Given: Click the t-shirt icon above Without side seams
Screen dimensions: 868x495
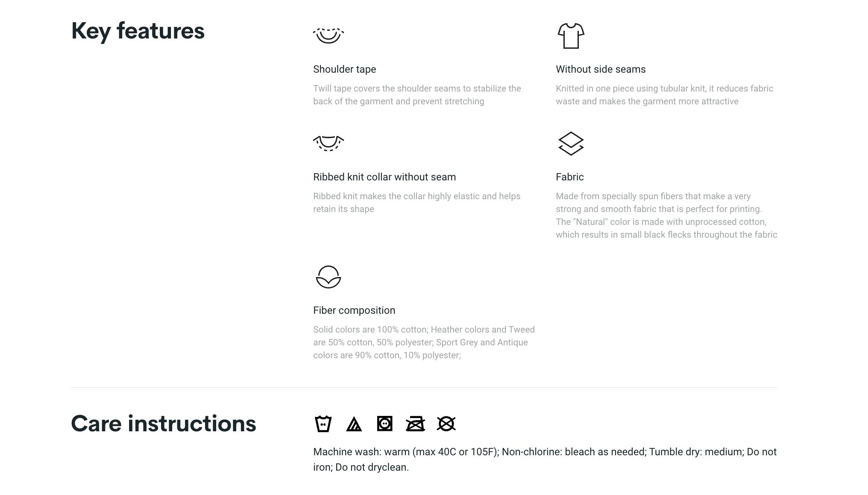Looking at the screenshot, I should 571,36.
